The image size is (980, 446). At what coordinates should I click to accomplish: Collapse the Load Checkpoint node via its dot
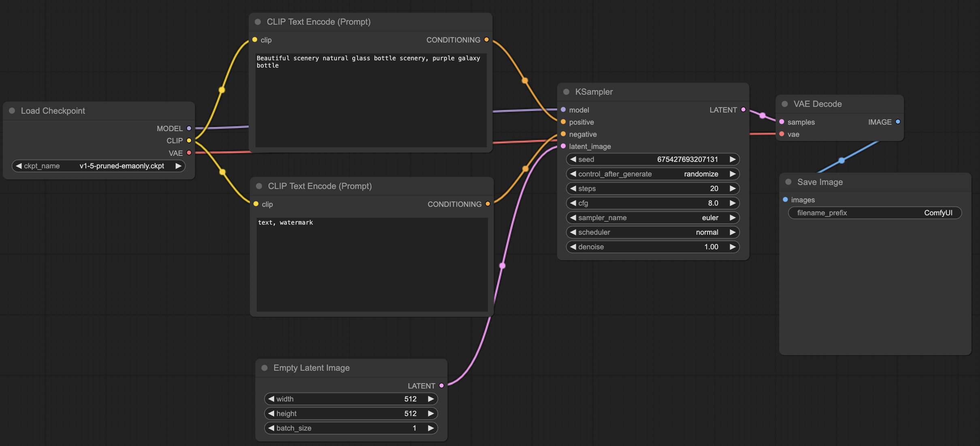click(x=12, y=110)
